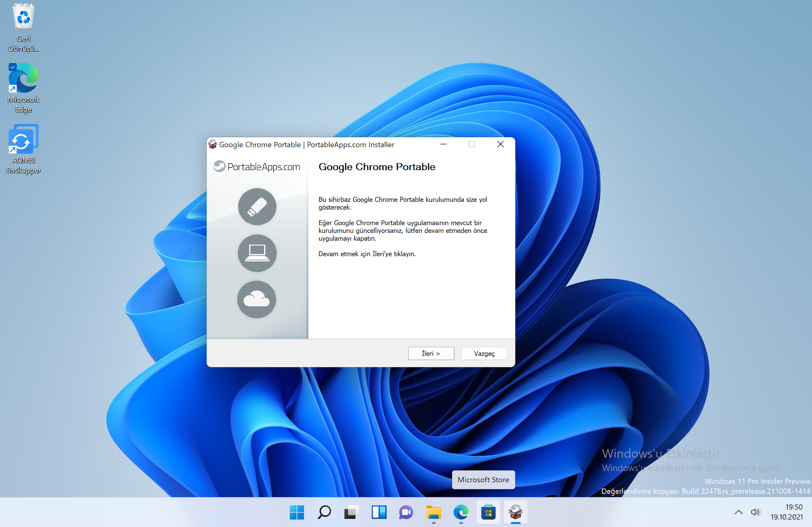Click the cloud icon in installer sidebar
This screenshot has height=527, width=812.
point(257,299)
